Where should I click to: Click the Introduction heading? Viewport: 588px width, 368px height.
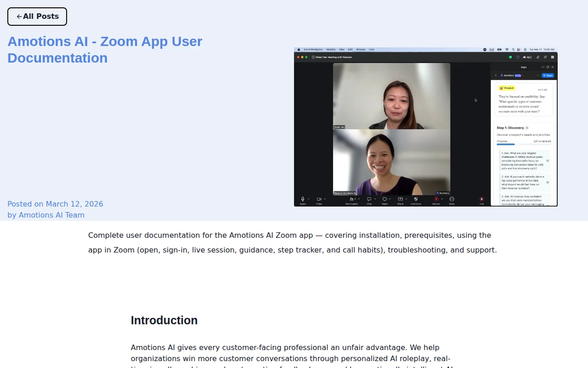[164, 320]
